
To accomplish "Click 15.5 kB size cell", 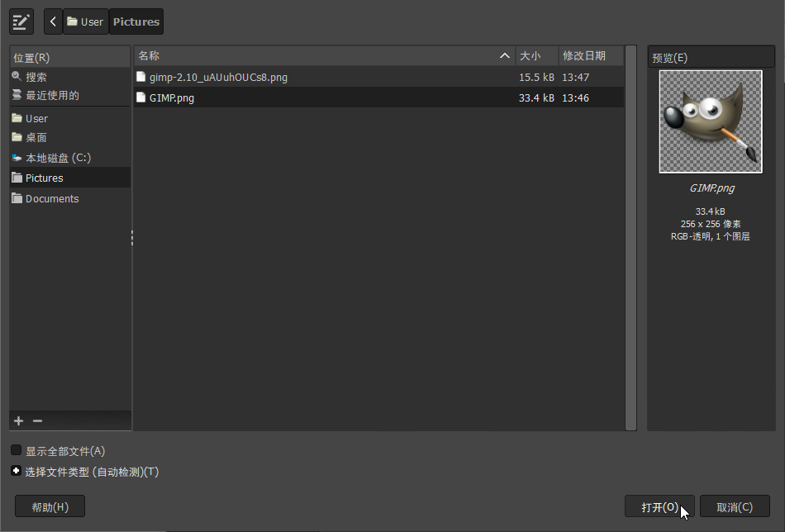I will 536,77.
